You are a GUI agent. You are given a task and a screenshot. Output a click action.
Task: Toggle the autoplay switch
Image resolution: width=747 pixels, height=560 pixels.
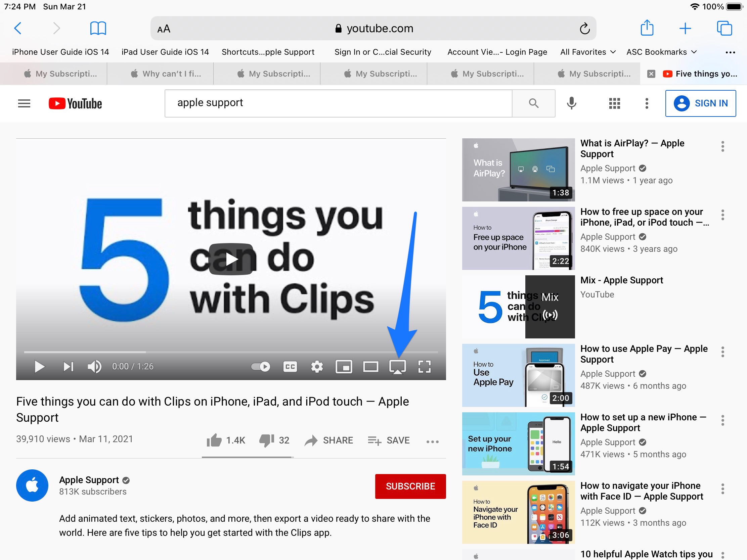(261, 367)
